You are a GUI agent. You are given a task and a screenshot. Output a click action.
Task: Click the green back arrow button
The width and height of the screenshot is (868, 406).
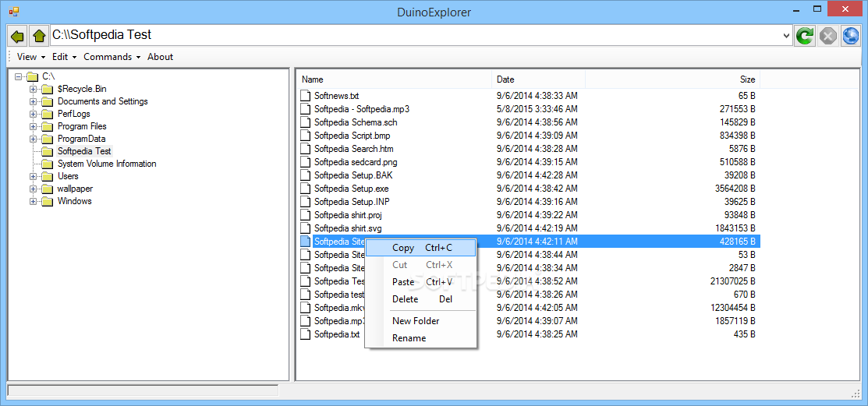point(18,37)
